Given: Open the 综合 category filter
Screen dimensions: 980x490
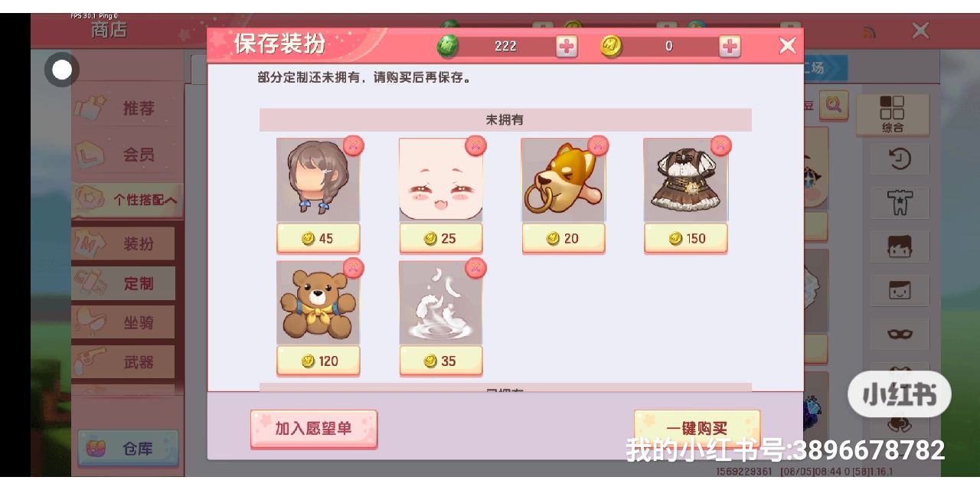Looking at the screenshot, I should 893,114.
